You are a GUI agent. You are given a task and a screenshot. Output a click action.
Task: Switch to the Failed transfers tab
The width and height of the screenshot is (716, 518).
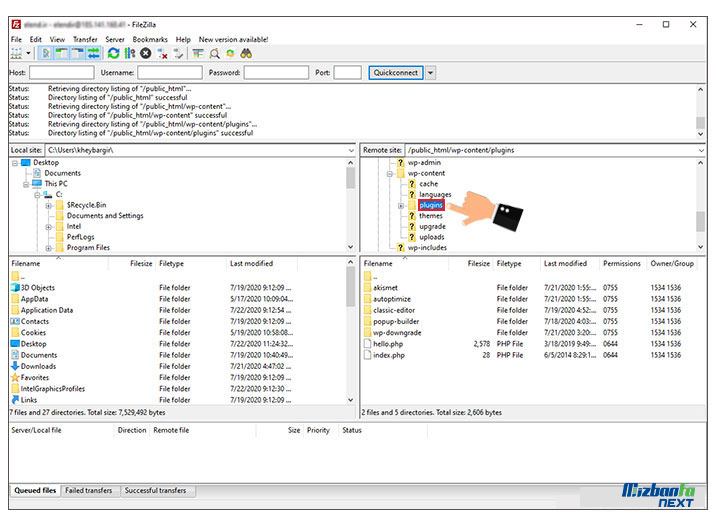tap(89, 491)
